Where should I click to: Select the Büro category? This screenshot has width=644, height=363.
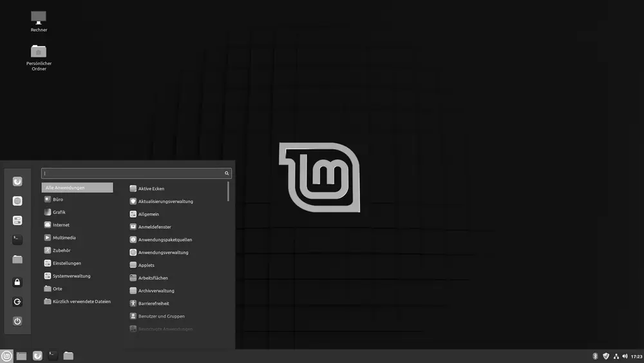(x=77, y=199)
